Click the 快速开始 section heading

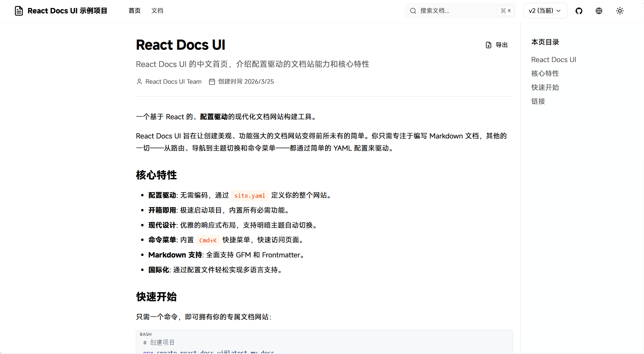coord(156,297)
